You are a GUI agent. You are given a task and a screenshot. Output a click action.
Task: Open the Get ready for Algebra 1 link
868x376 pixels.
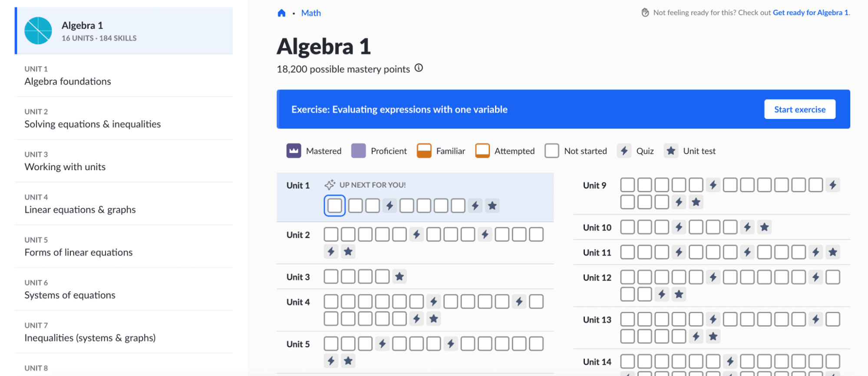click(810, 13)
